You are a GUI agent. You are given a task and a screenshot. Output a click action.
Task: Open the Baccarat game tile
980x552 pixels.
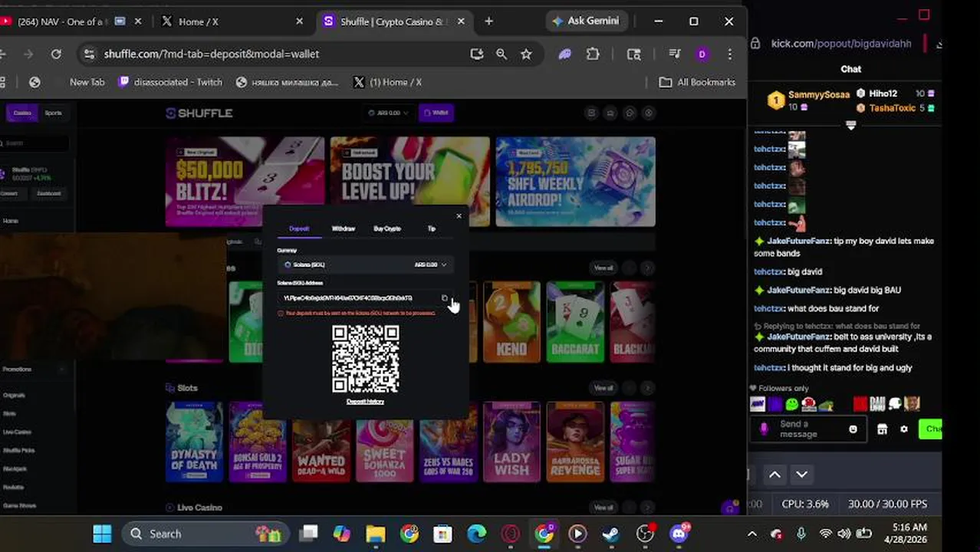(x=575, y=322)
